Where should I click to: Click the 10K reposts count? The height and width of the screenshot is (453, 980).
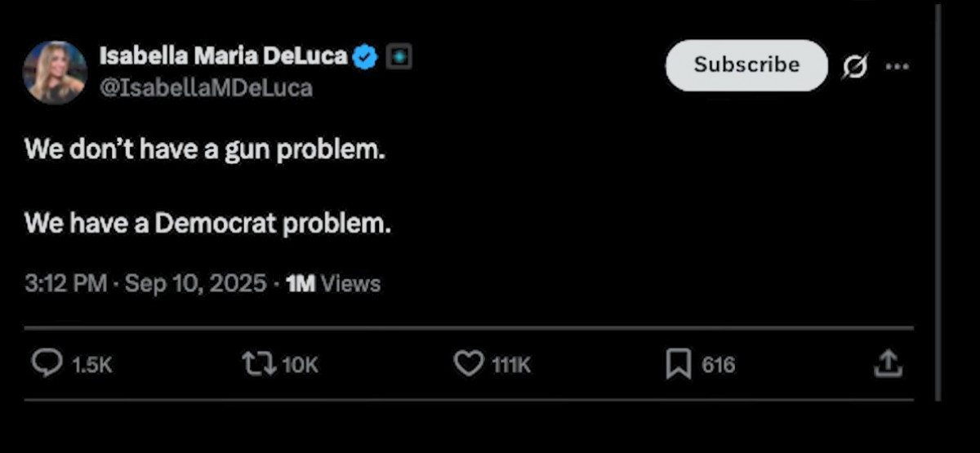(301, 366)
